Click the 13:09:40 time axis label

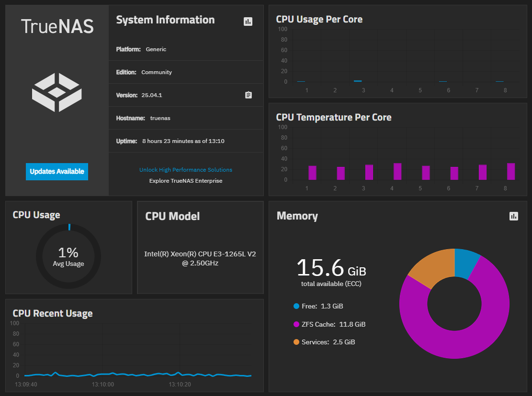[26, 385]
